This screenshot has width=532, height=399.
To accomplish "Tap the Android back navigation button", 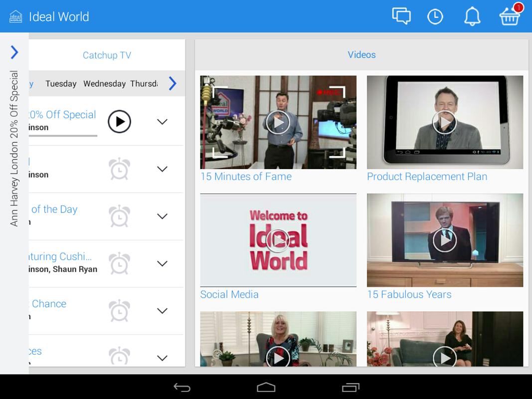I will point(182,387).
